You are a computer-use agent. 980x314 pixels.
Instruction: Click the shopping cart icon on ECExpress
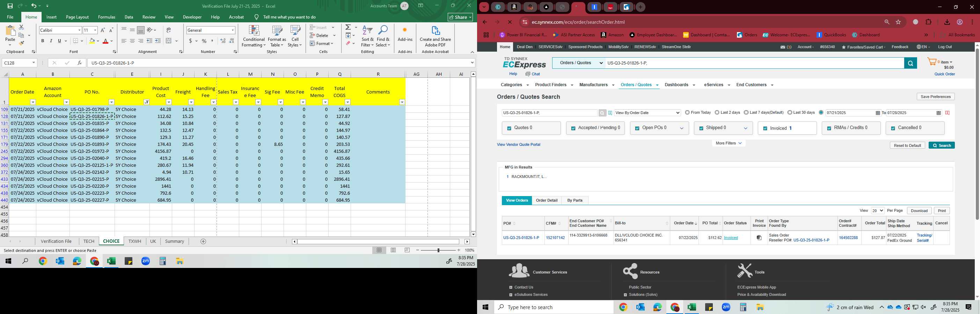932,62
